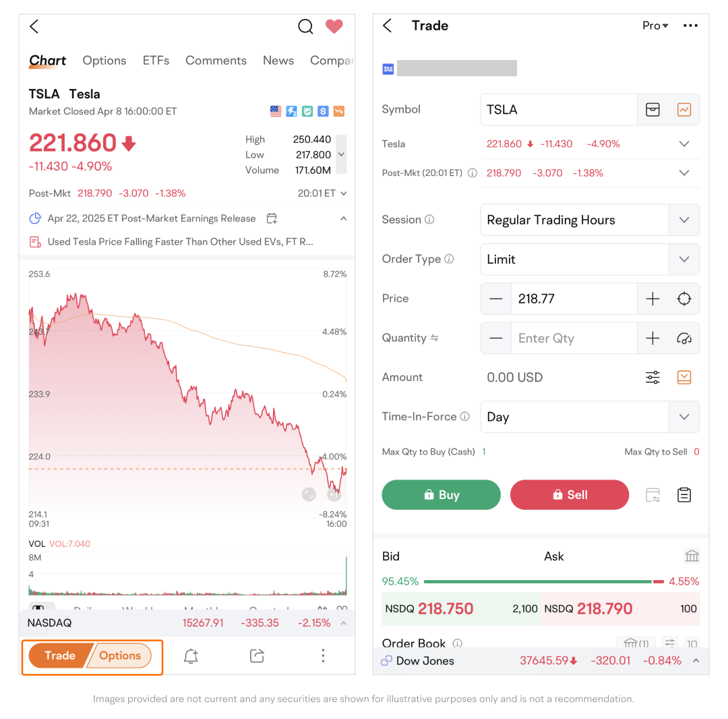Screen dimensions: 728x719
Task: Open the Order Type Limit dropdown
Action: (x=684, y=259)
